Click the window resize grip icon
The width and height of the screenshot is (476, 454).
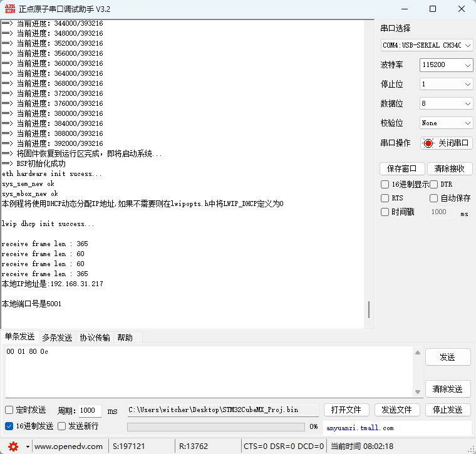coord(472,450)
